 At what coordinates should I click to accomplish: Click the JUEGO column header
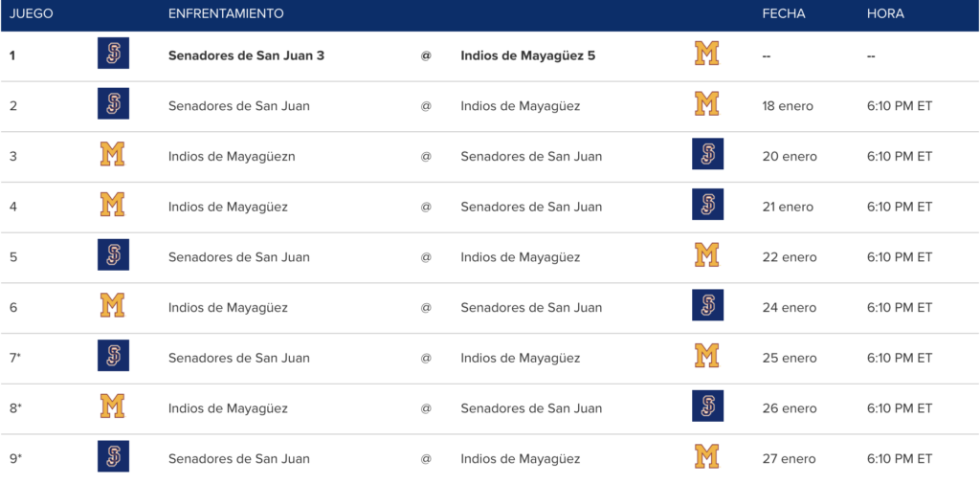[32, 13]
